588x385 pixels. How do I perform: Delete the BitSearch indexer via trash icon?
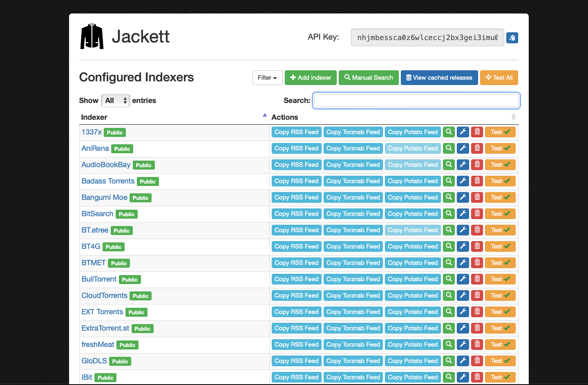pyautogui.click(x=477, y=214)
